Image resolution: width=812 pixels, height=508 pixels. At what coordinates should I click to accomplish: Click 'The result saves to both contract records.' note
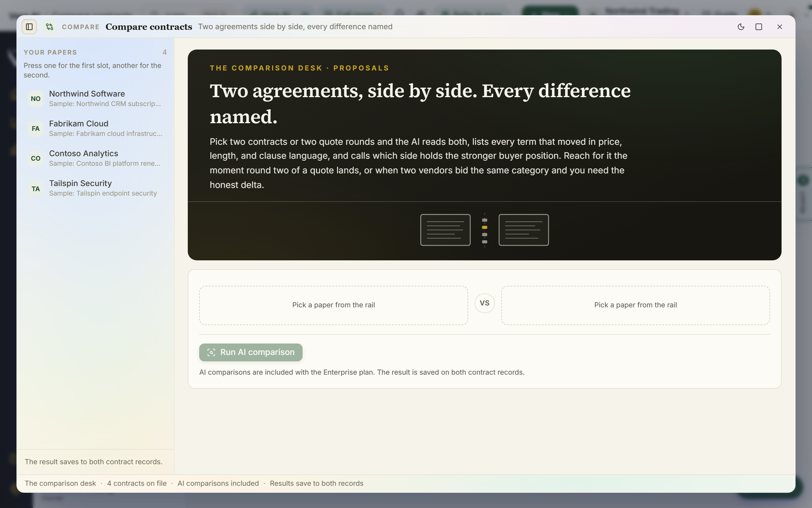(94, 462)
